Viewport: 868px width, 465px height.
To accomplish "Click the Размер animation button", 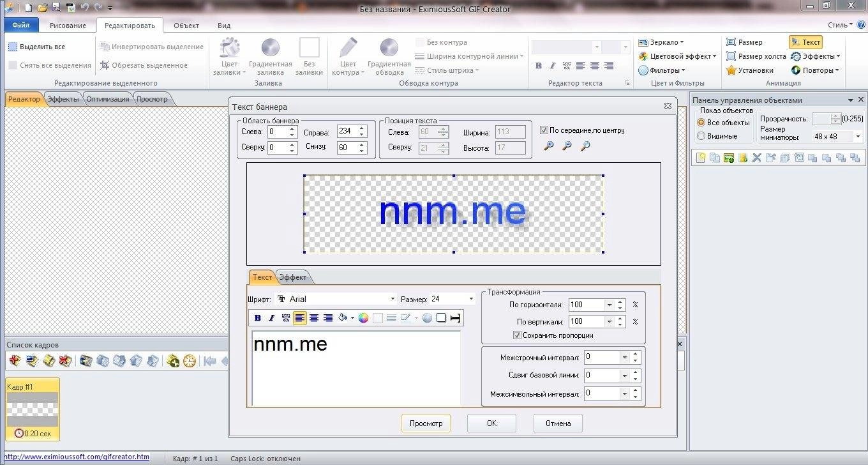I will (744, 42).
